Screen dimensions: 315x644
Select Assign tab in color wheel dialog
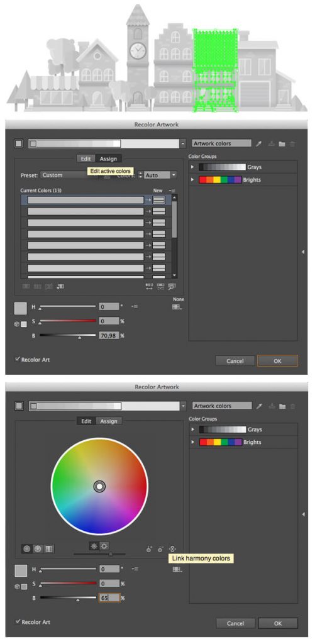109,421
